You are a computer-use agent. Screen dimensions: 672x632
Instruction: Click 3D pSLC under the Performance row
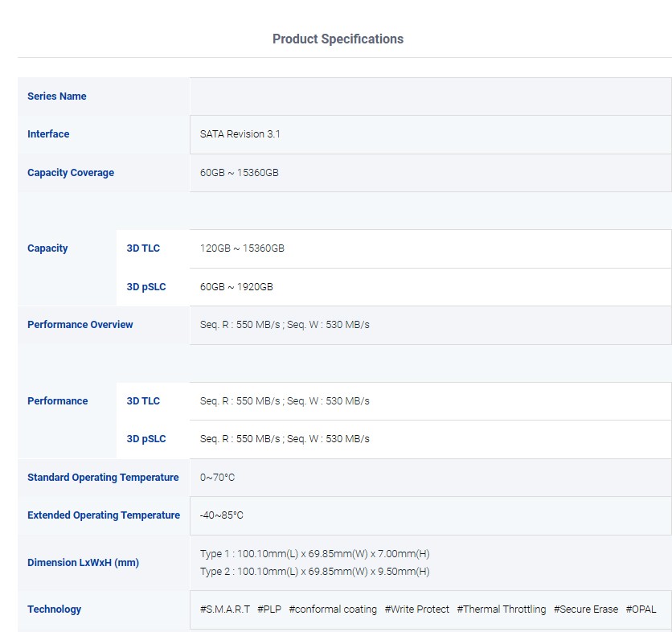coord(146,439)
